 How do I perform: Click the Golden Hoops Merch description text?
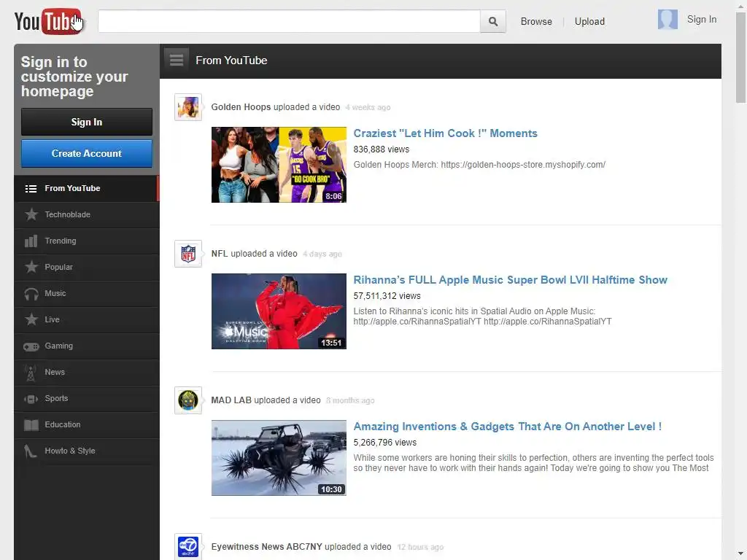pos(479,165)
